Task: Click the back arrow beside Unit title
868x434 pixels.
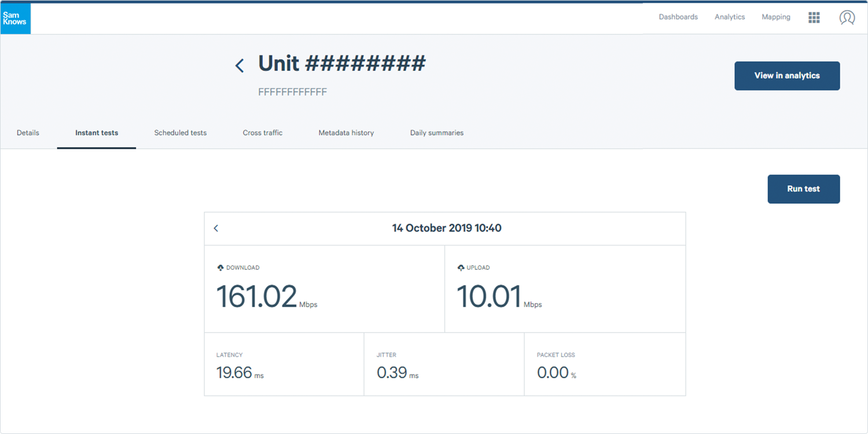Action: [x=240, y=65]
